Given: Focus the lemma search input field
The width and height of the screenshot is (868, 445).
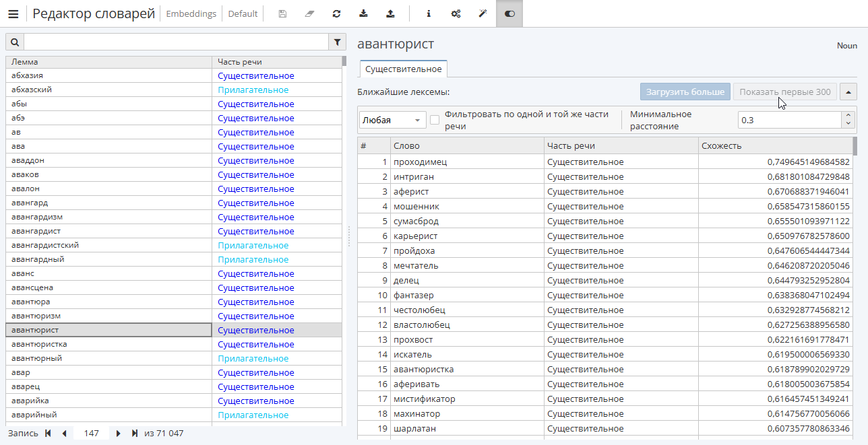Looking at the screenshot, I should 176,42.
